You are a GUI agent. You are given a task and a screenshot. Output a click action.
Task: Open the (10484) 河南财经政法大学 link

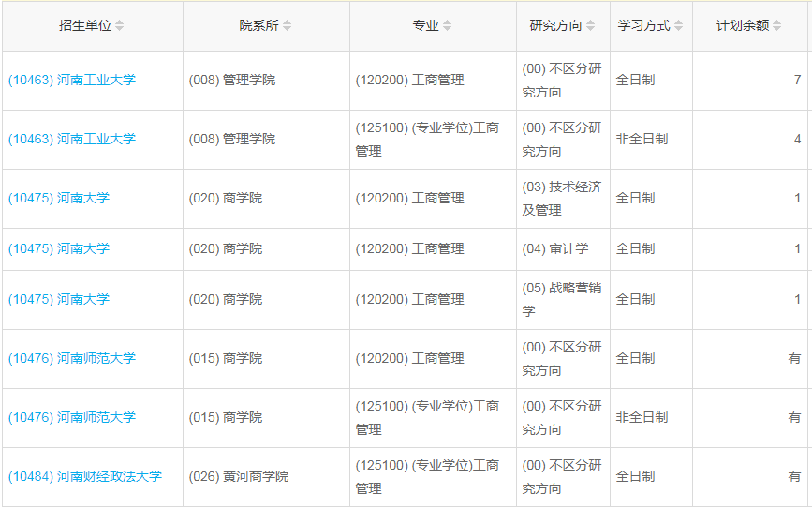click(85, 477)
